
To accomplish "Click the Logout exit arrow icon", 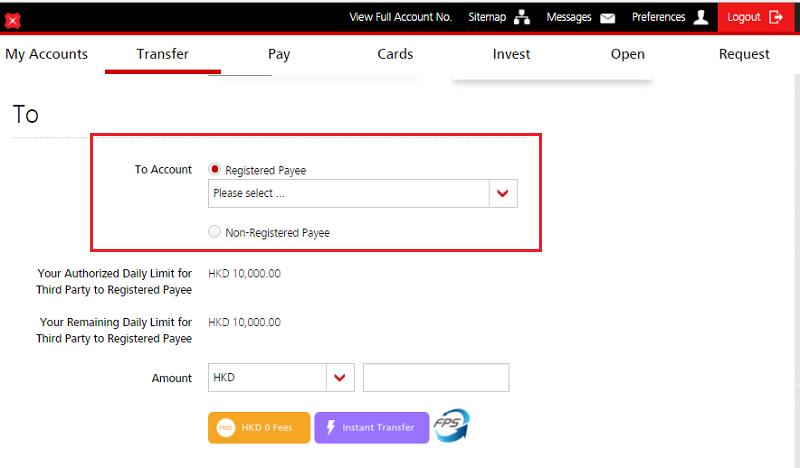I will click(x=777, y=17).
